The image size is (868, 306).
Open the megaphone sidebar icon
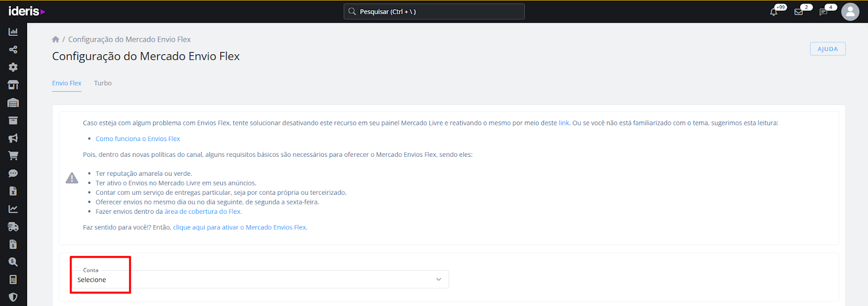tap(13, 138)
